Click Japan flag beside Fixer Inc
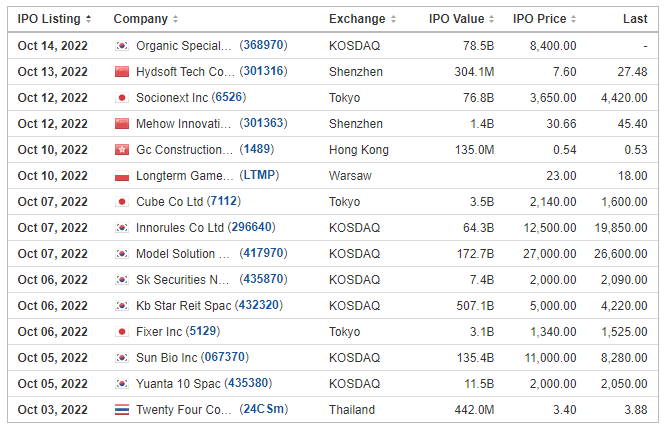Viewport: 665px width, 431px height. [122, 332]
